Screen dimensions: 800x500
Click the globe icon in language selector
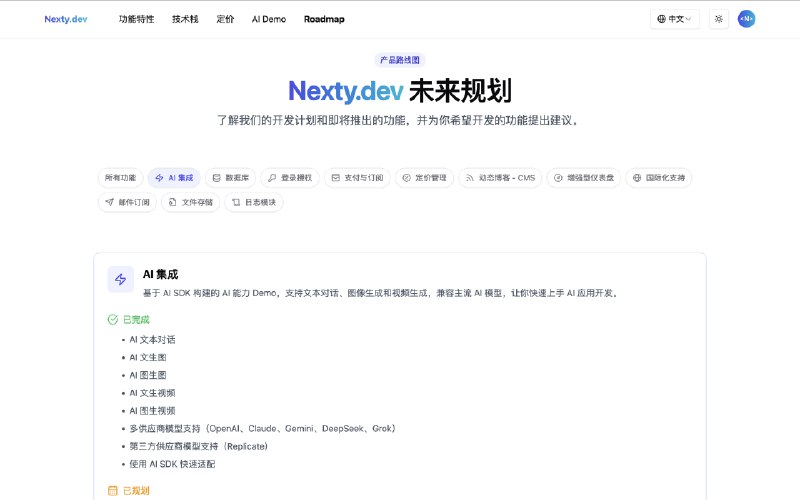pyautogui.click(x=661, y=19)
